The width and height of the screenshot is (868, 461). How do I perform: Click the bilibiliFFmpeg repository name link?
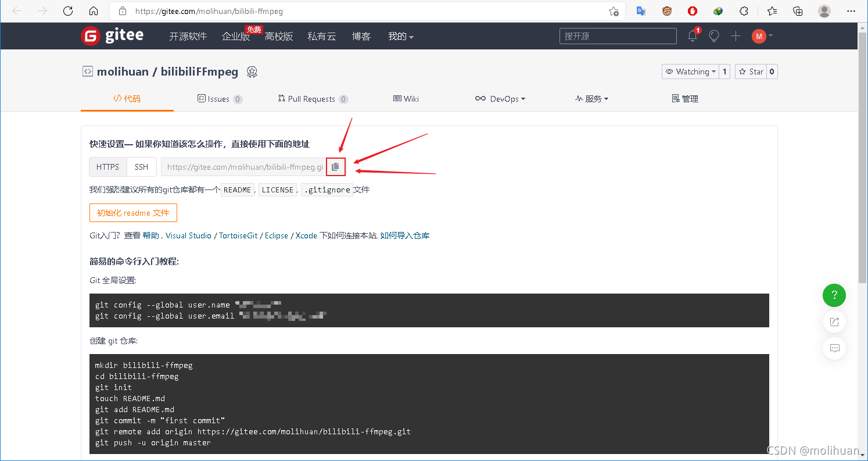click(x=199, y=72)
